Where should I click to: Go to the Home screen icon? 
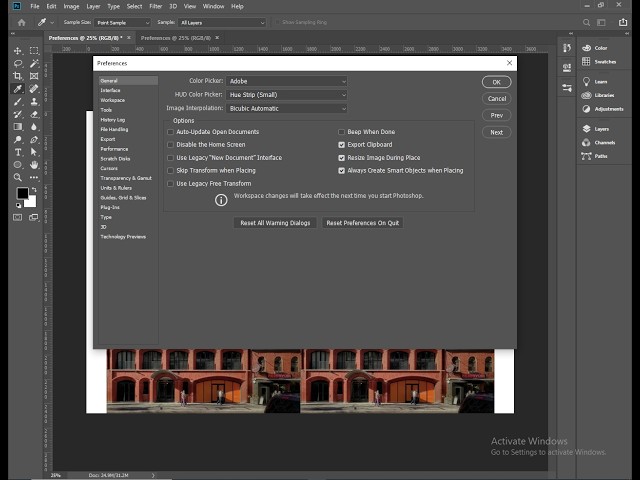pyautogui.click(x=22, y=22)
